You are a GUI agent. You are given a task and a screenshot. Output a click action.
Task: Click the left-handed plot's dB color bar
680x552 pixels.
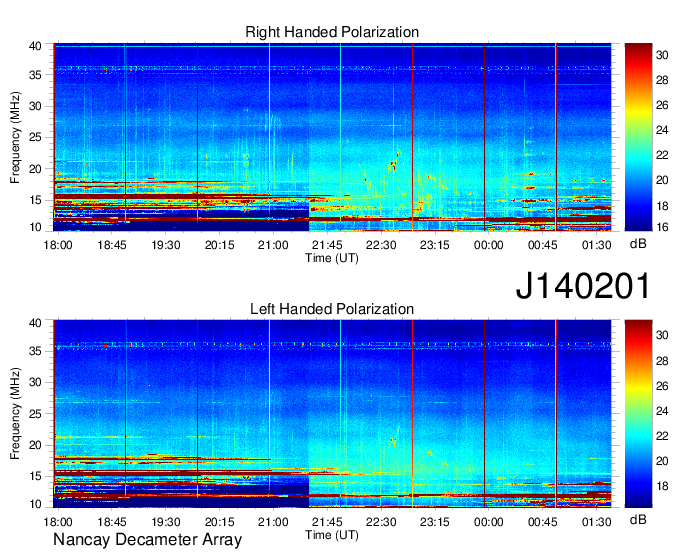pyautogui.click(x=638, y=414)
